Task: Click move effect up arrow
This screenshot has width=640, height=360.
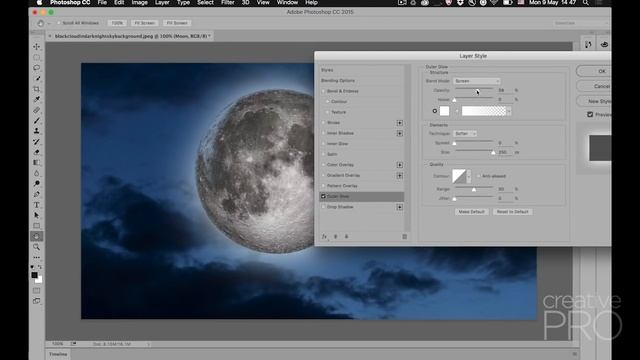Action: click(x=336, y=236)
